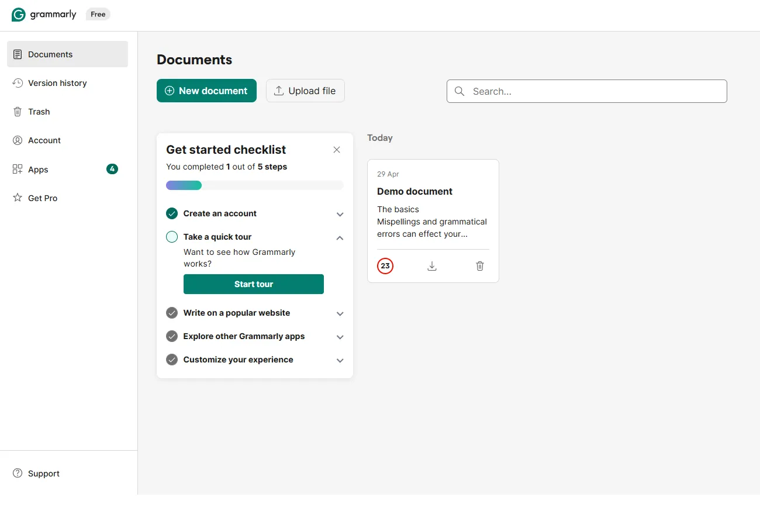The height and width of the screenshot is (532, 760).
Task: Click the checklist progress bar
Action: [255, 185]
